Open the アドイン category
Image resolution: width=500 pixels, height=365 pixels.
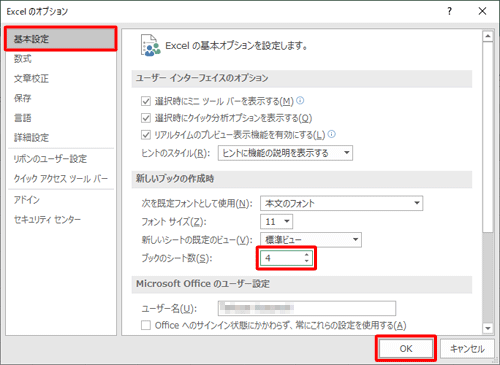[27, 200]
